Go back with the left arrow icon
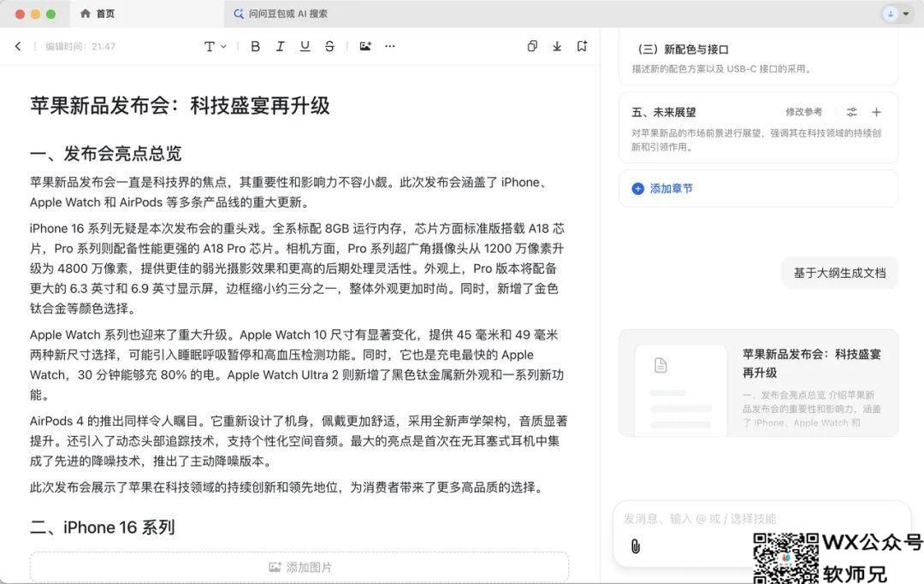The image size is (924, 584). click(x=18, y=46)
